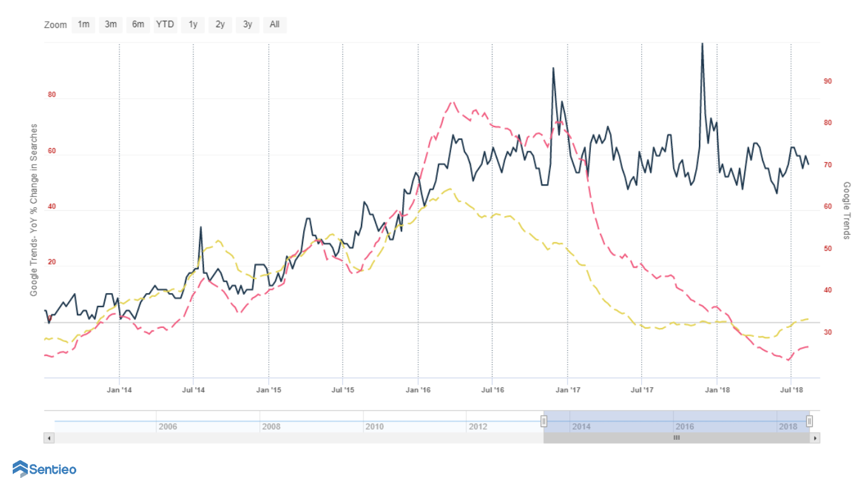
Task: Click 2010 in the navigator timeline
Action: 375,427
